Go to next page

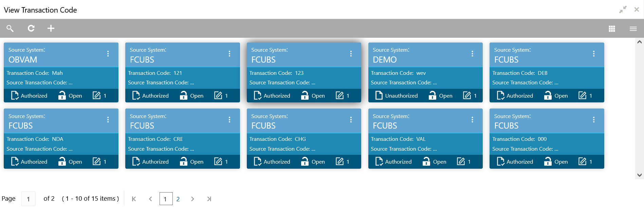(192, 199)
